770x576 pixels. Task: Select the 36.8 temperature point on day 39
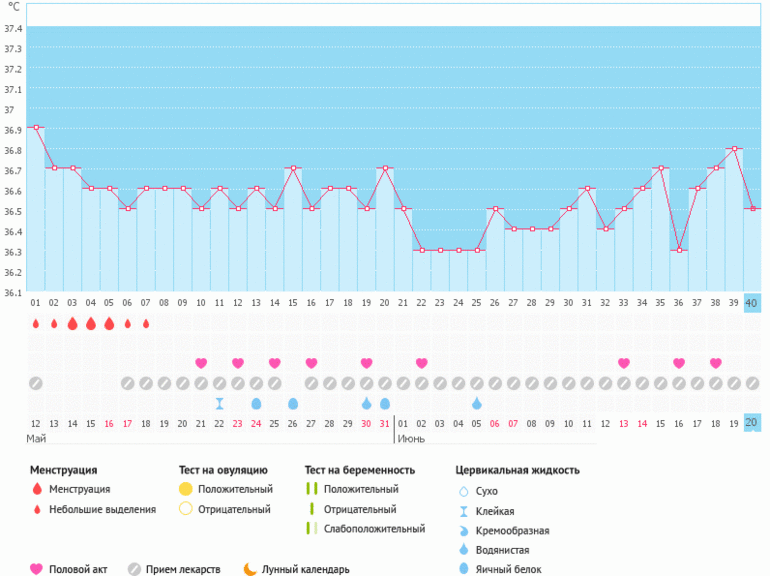click(734, 148)
